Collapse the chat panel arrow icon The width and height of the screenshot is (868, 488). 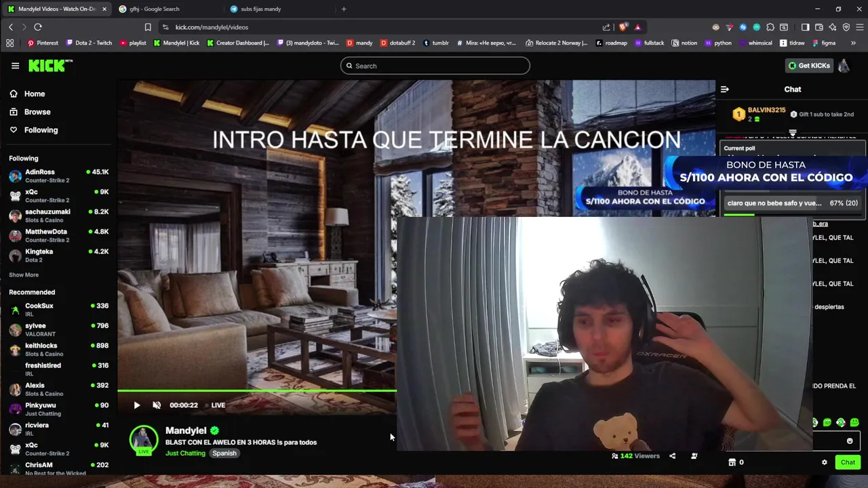pos(724,89)
